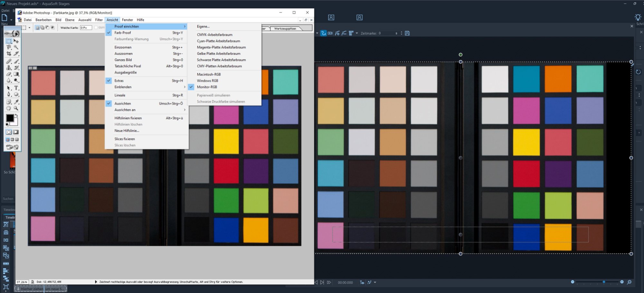Uncheck the Farb-Proof menu option
This screenshot has height=293, width=644.
point(123,33)
